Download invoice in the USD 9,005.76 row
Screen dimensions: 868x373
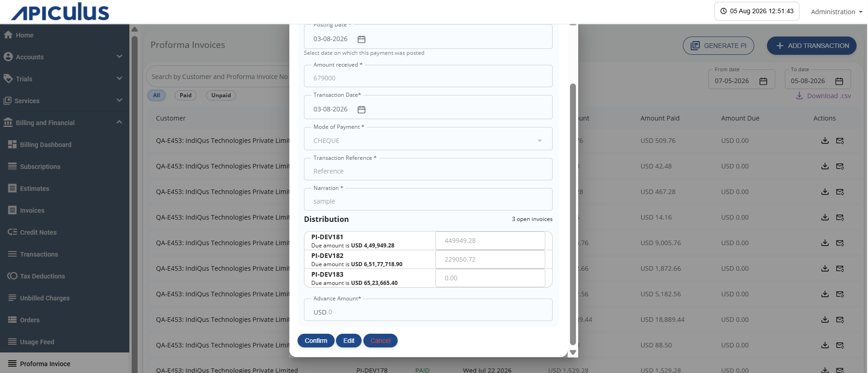point(825,243)
